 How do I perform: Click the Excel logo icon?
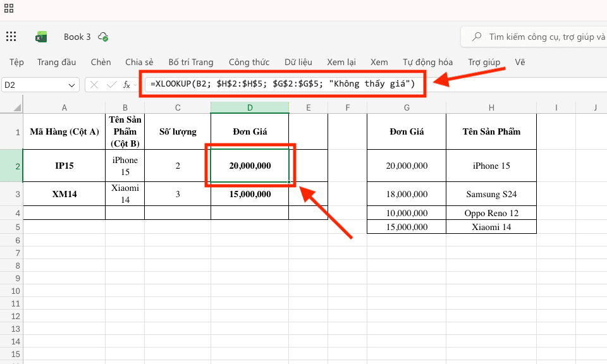[40, 37]
